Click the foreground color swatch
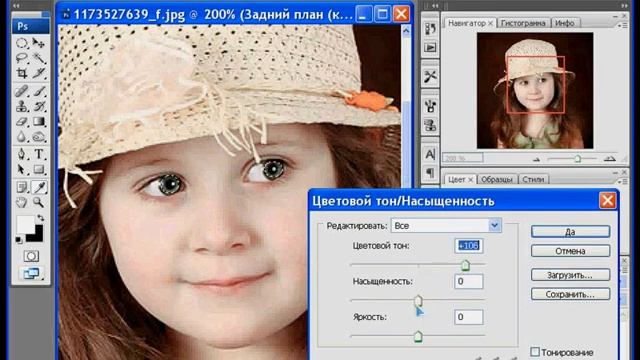Image resolution: width=640 pixels, height=360 pixels. (25, 224)
